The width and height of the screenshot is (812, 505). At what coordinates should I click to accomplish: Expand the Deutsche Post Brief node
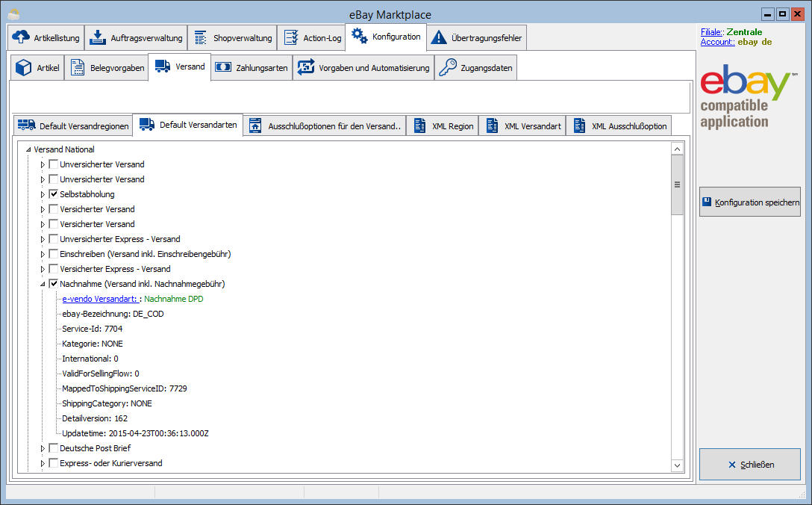[x=43, y=448]
